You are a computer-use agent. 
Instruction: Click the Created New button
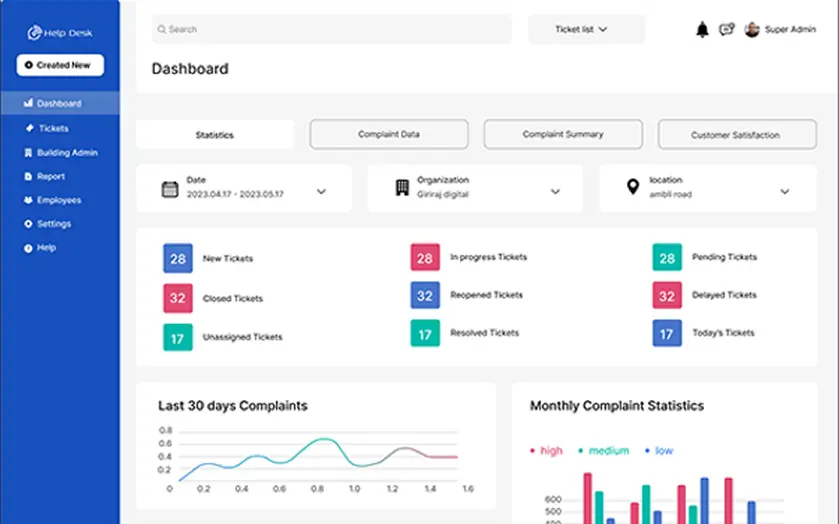click(x=60, y=65)
